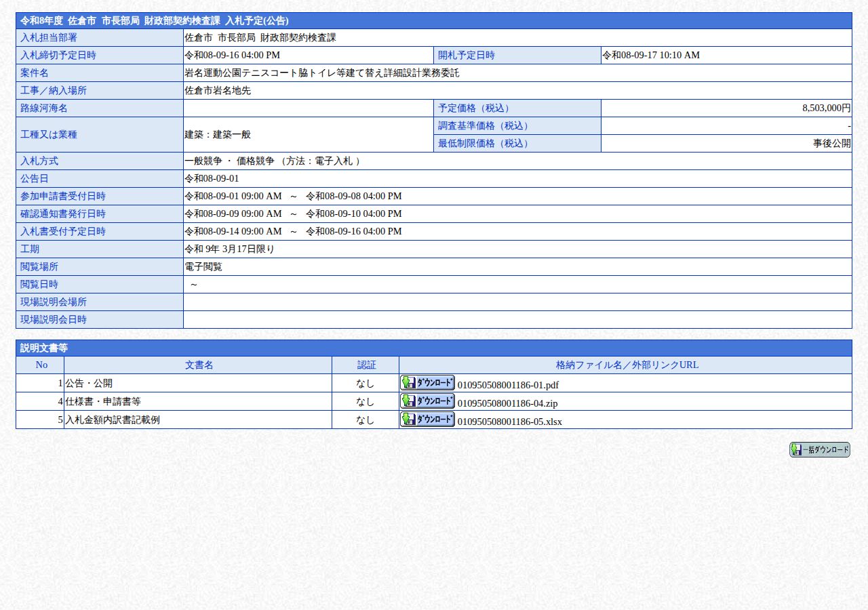Select the file name 010950508001186-01.pdf
Image resolution: width=868 pixels, height=610 pixels.
pyautogui.click(x=508, y=385)
